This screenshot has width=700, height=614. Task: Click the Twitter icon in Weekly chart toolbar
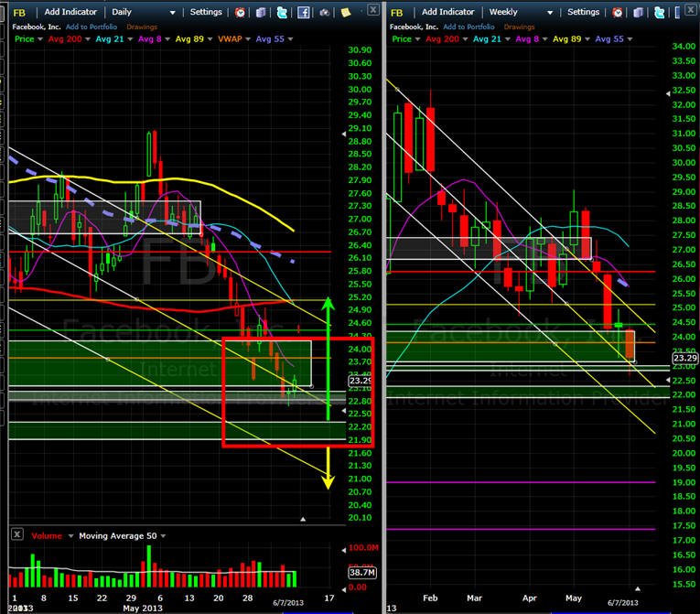click(659, 13)
